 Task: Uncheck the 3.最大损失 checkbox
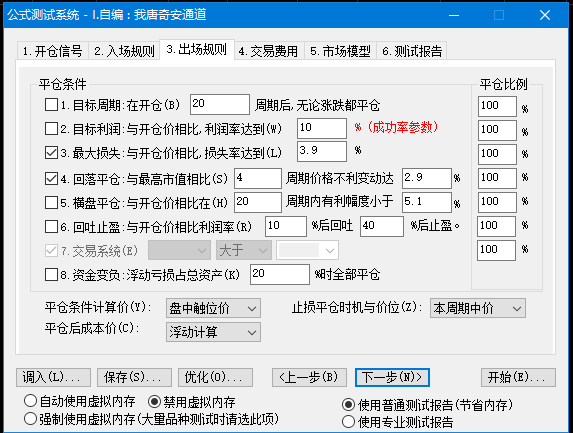pos(51,153)
